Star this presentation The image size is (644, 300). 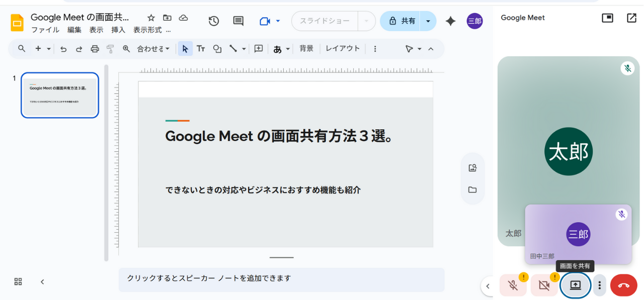click(x=151, y=18)
